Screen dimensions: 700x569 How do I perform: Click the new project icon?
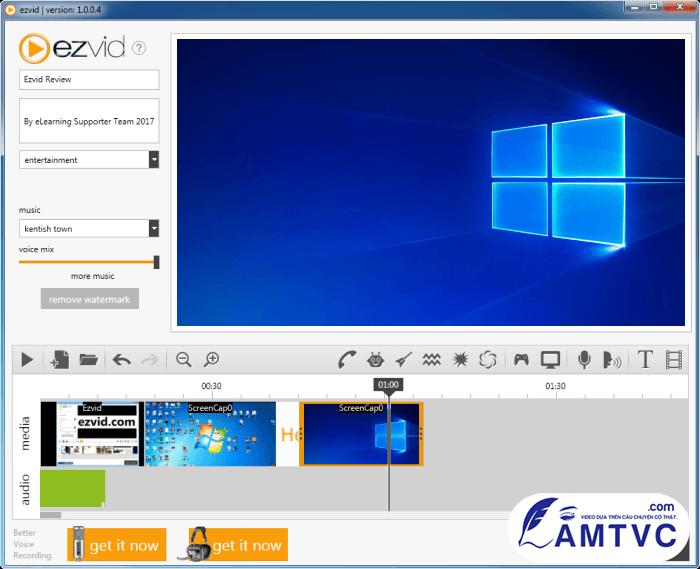pos(60,360)
